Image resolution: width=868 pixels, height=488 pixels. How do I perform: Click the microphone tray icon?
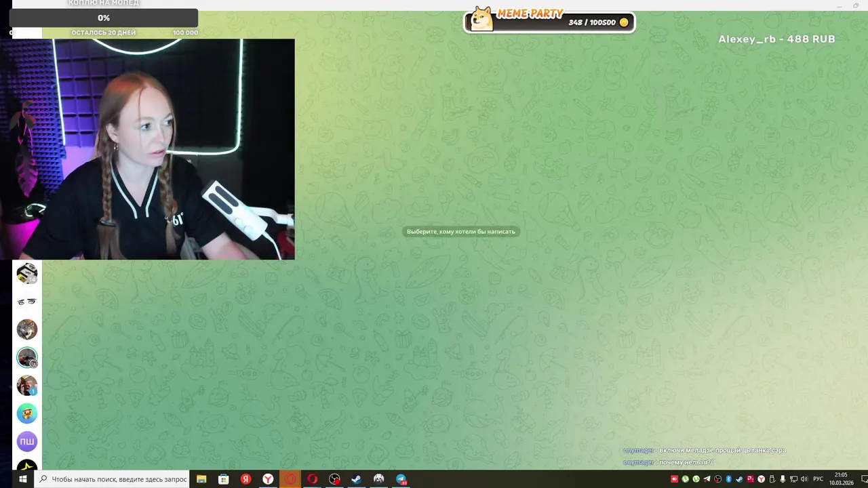pos(782,479)
